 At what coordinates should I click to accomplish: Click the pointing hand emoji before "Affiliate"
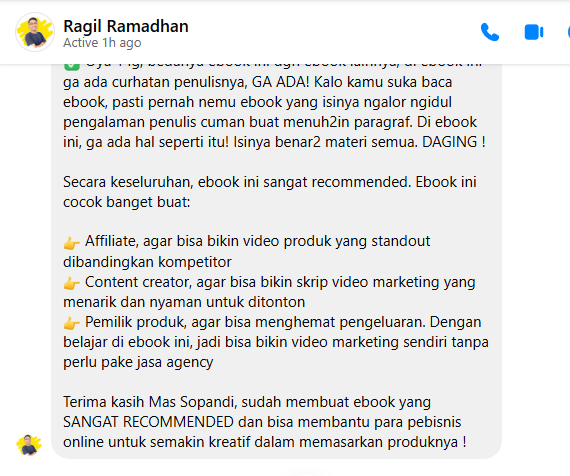pos(72,243)
